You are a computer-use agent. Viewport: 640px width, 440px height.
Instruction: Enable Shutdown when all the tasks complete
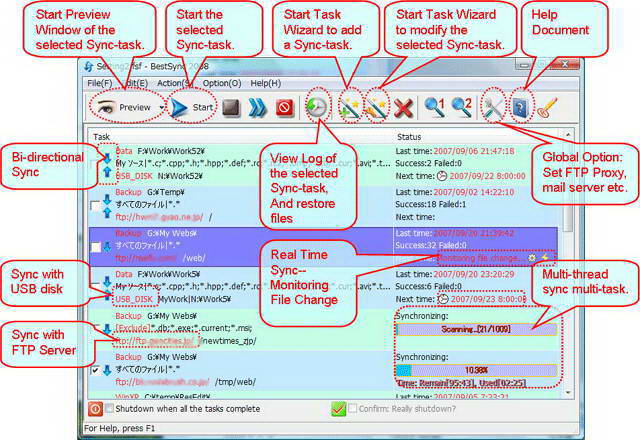[109, 408]
